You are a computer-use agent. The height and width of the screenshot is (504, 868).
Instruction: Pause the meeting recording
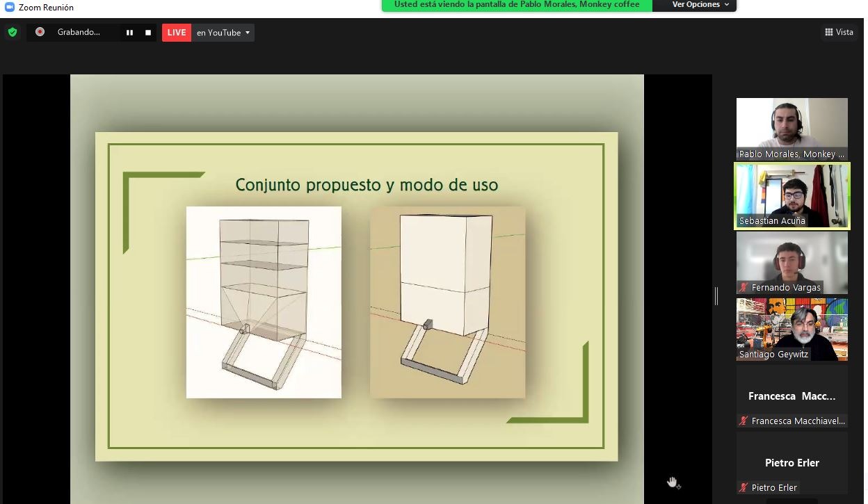129,33
